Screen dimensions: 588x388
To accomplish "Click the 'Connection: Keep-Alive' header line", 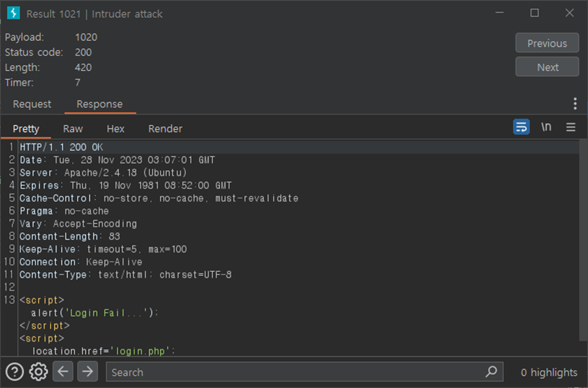I will coord(81,262).
